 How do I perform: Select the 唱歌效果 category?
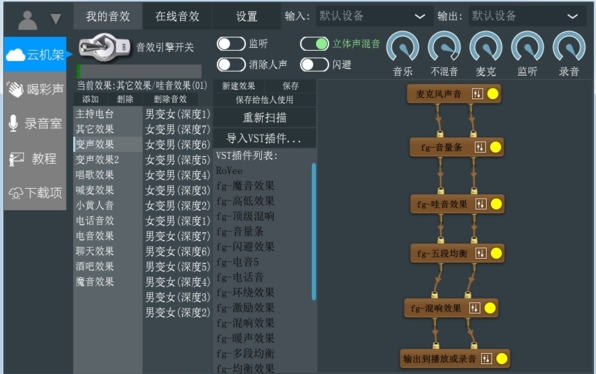coord(108,175)
